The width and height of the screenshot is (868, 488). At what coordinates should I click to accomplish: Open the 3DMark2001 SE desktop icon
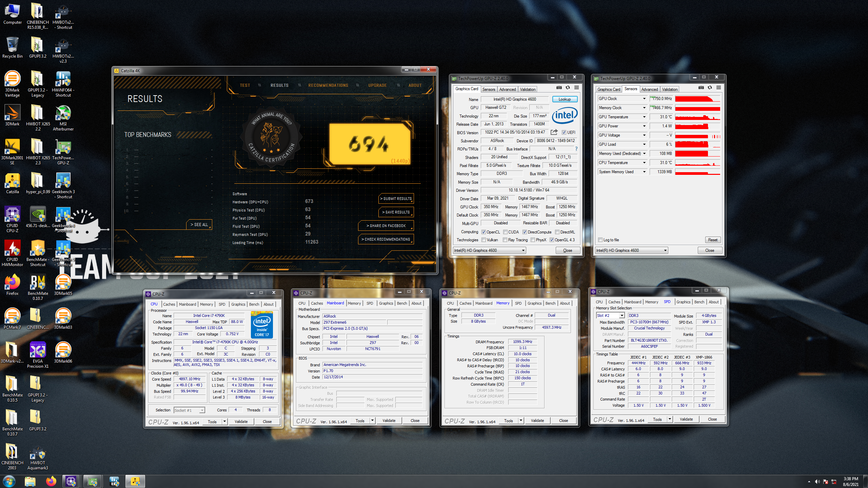point(12,151)
